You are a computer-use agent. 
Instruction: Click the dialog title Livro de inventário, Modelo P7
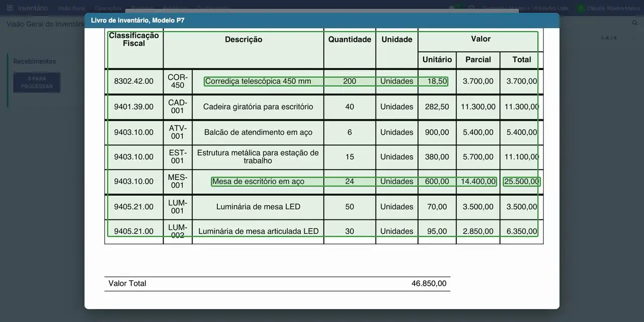pos(138,21)
